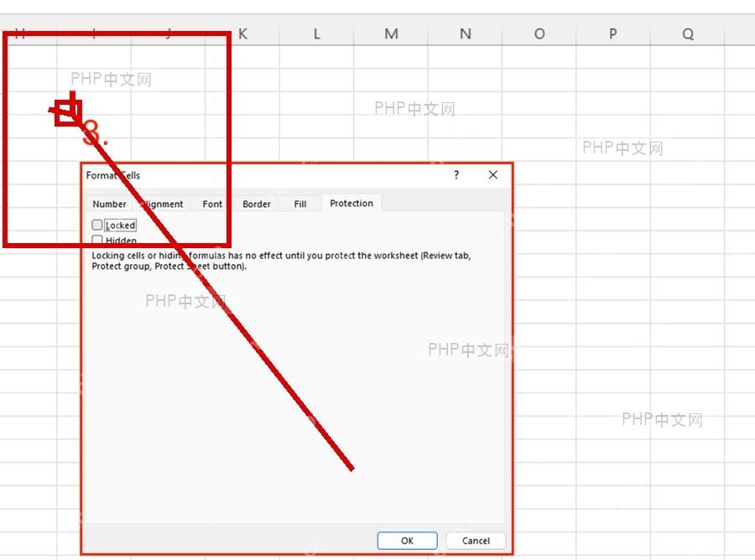Select column L header
Screen dimensions: 755x560
coord(317,34)
